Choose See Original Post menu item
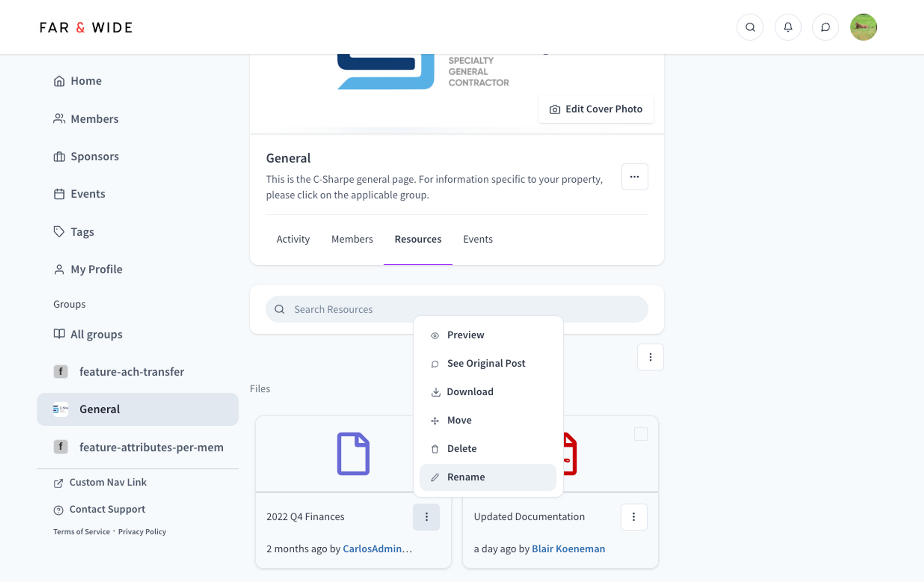 [x=487, y=363]
